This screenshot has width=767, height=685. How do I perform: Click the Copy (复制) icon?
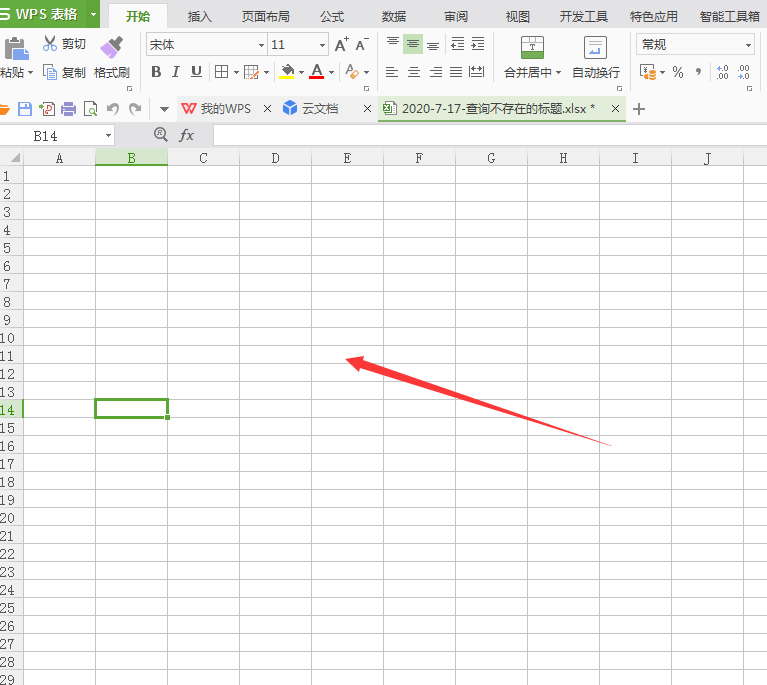(x=51, y=72)
